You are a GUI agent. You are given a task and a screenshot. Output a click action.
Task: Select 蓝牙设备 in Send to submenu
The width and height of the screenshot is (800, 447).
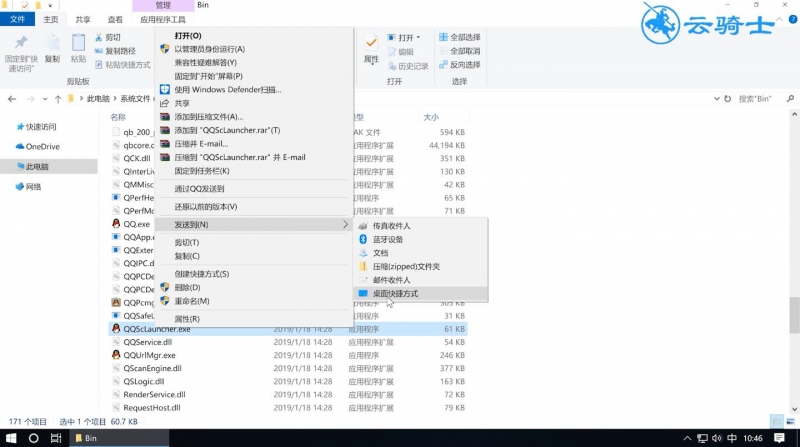pyautogui.click(x=420, y=239)
